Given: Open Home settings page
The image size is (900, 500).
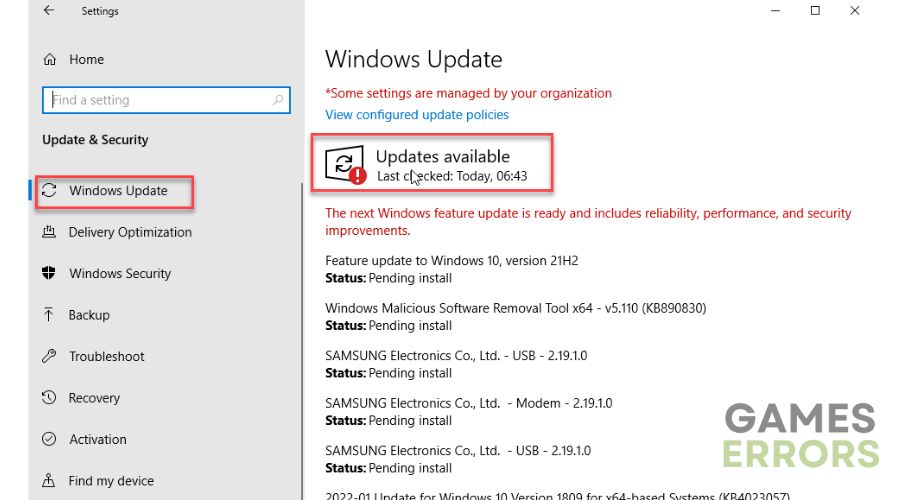Looking at the screenshot, I should point(86,59).
